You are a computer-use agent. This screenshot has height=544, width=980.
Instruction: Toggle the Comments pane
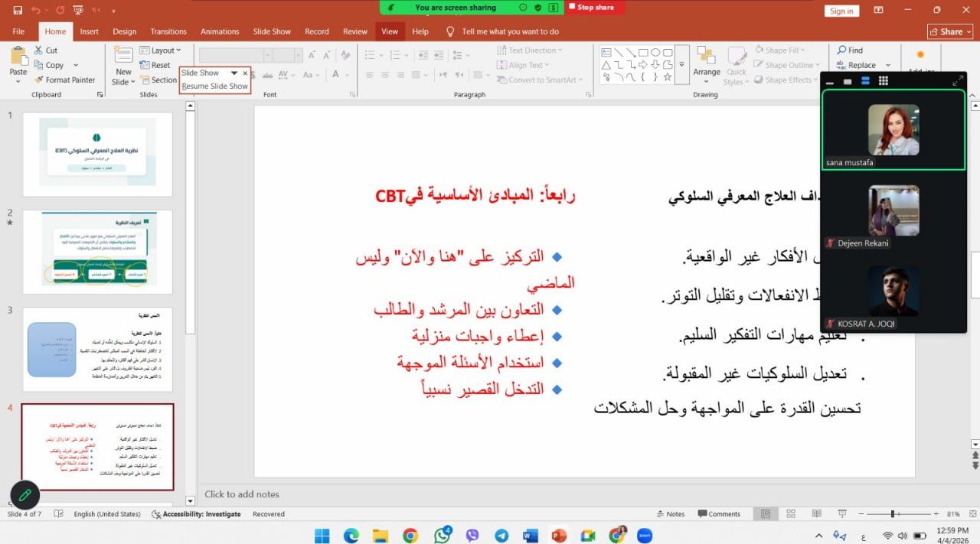point(718,514)
